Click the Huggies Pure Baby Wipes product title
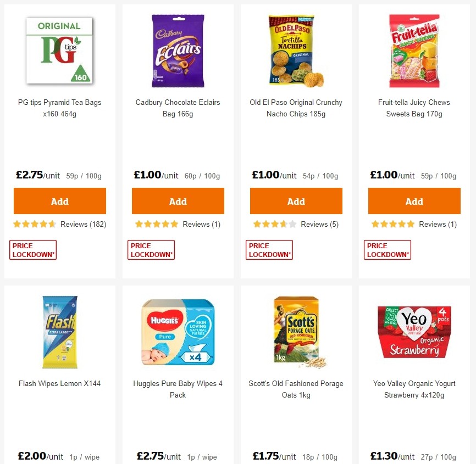 [x=178, y=389]
